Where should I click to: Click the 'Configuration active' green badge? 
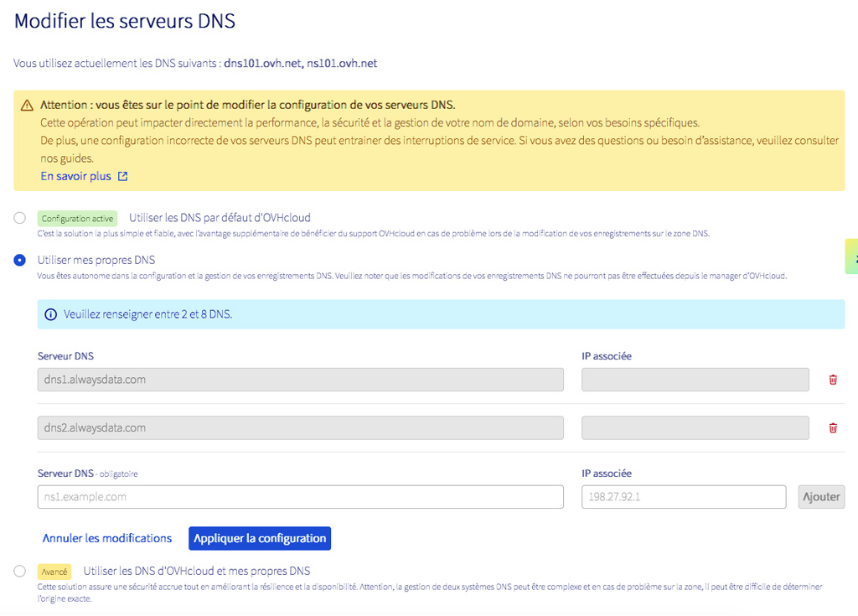77,219
